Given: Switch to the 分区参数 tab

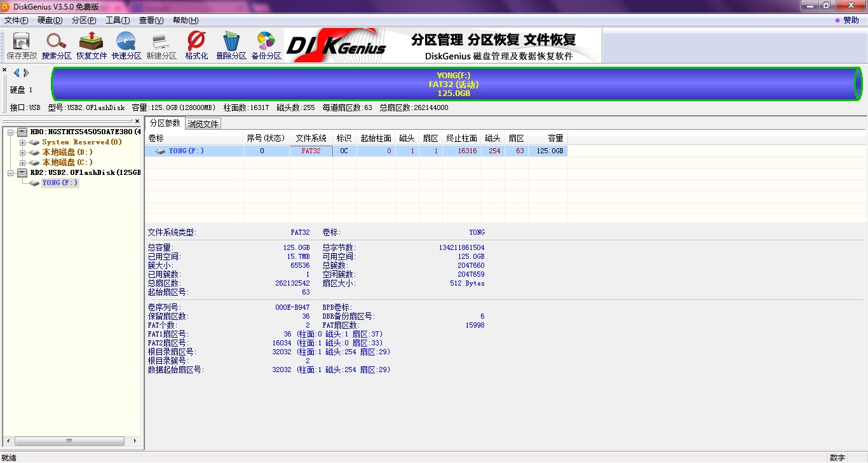Looking at the screenshot, I should point(165,123).
